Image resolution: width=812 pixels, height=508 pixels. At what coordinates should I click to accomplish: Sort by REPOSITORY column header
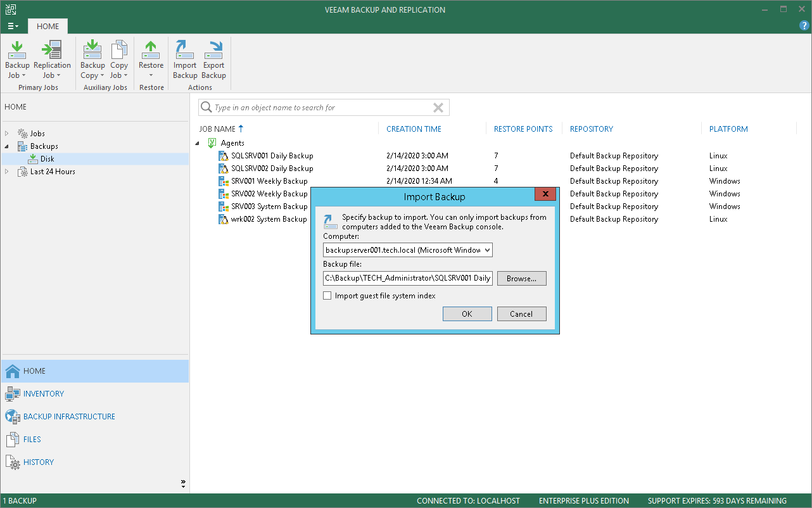click(592, 129)
